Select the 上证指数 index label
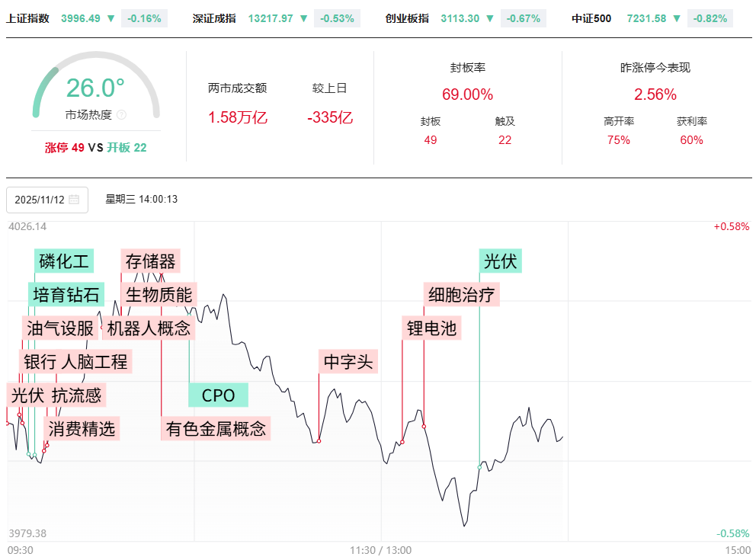The height and width of the screenshot is (560, 756). pyautogui.click(x=28, y=18)
